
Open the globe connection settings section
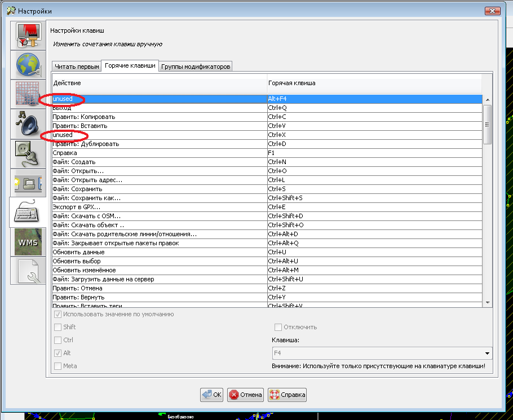(28, 65)
